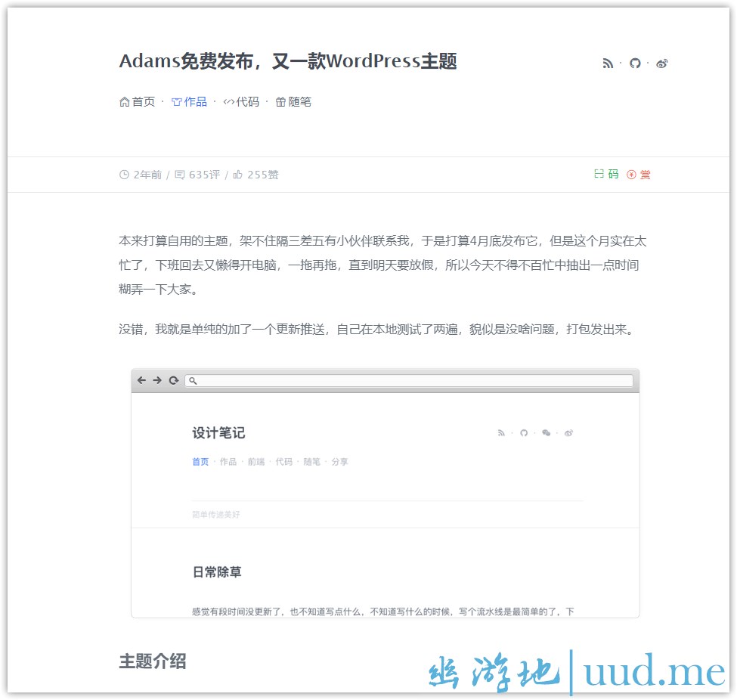Click the red 赏 reward icon

pyautogui.click(x=639, y=175)
